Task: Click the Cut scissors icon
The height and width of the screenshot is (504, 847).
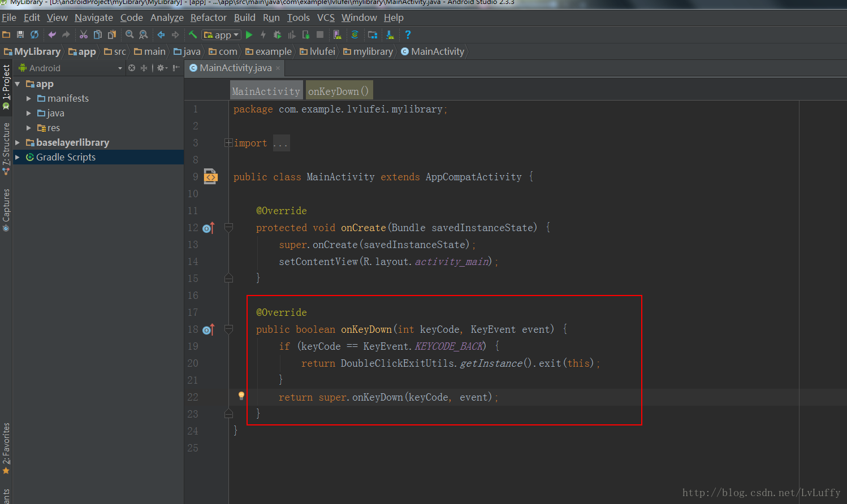Action: 84,34
